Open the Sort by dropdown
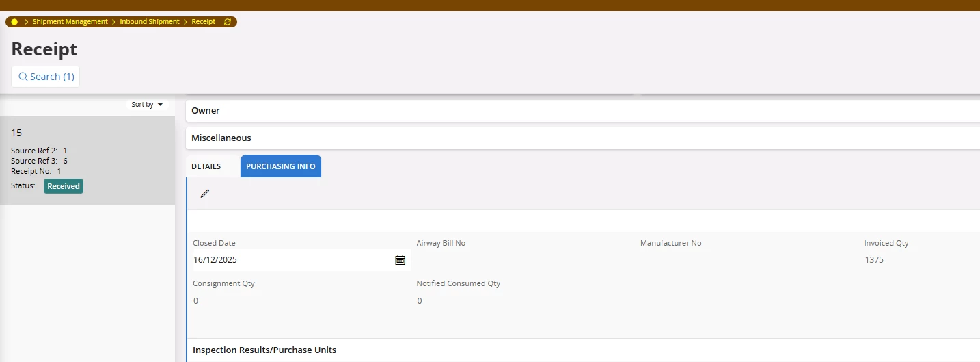Screen dimensions: 980x362 tap(147, 105)
